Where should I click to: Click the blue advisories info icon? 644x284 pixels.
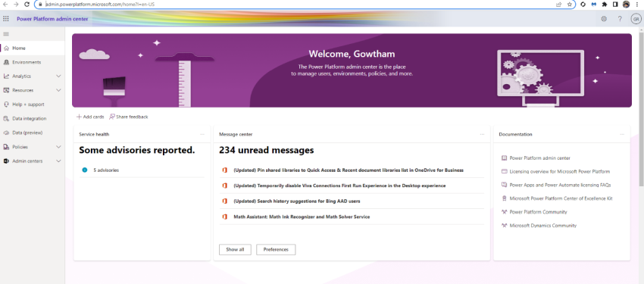click(85, 170)
